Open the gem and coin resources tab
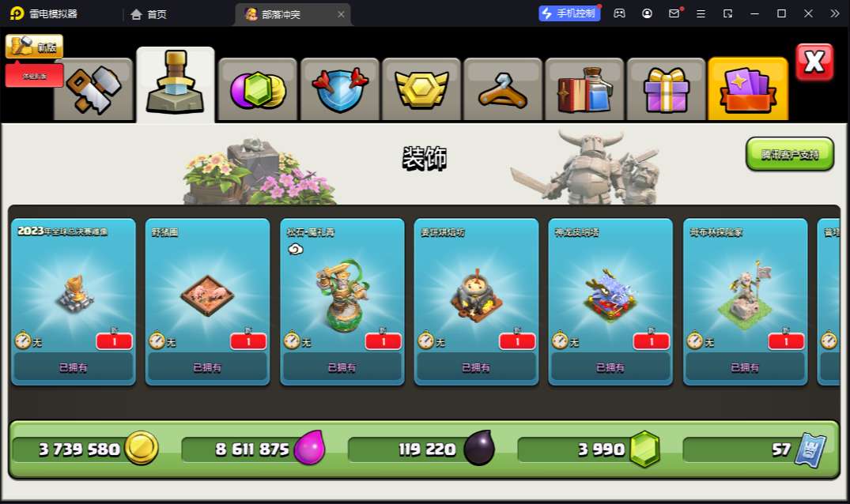This screenshot has height=504, width=850. click(258, 89)
